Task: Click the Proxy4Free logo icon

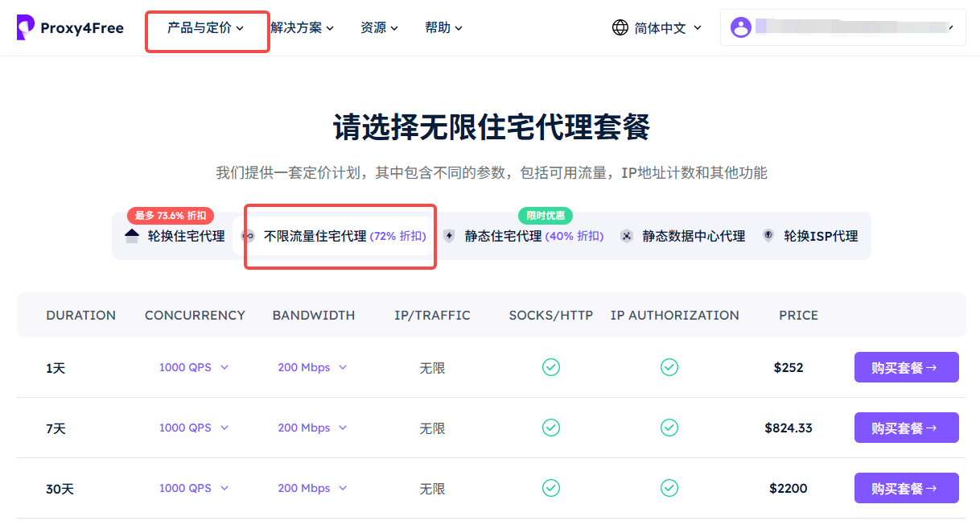Action: tap(25, 27)
